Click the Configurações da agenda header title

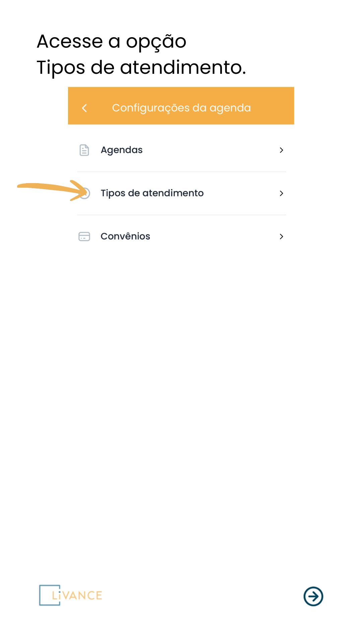coord(181,108)
